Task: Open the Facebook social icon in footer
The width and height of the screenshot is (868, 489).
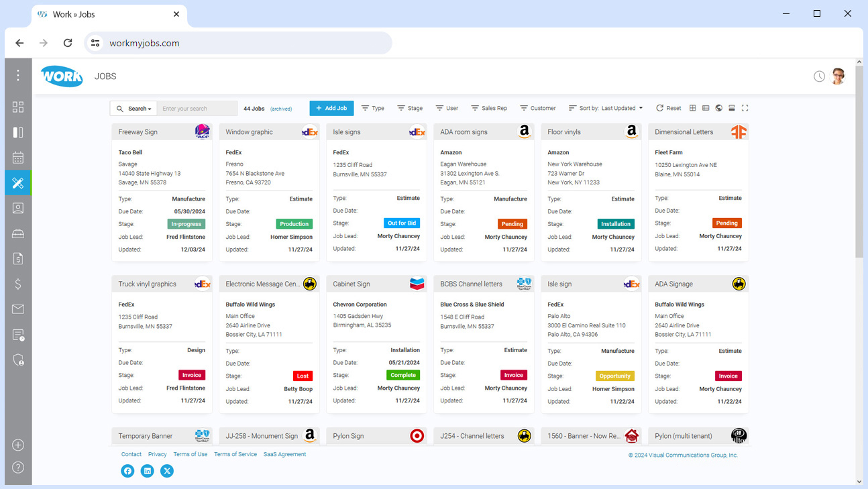Action: pyautogui.click(x=127, y=471)
